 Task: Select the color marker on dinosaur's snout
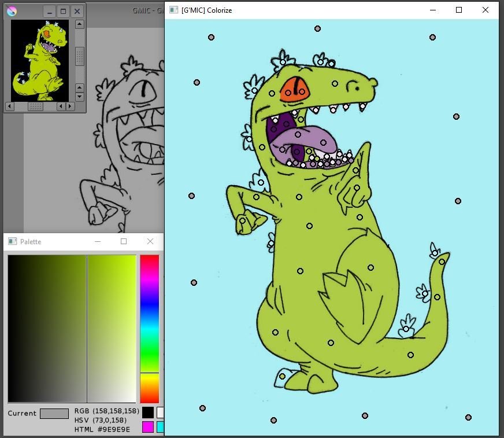335,83
